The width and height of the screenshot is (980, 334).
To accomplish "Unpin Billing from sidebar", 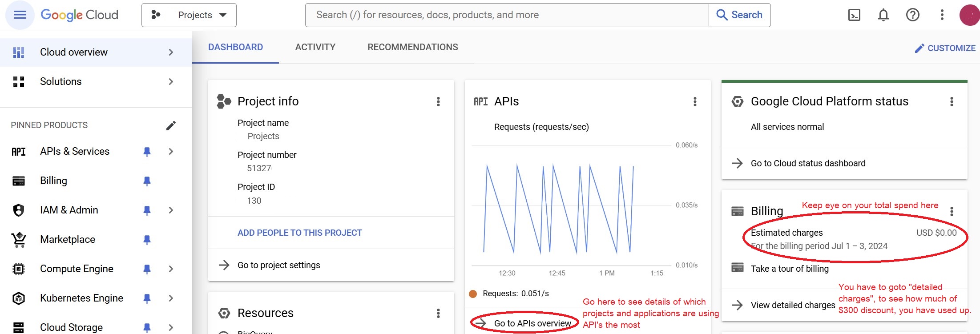I will (x=147, y=181).
